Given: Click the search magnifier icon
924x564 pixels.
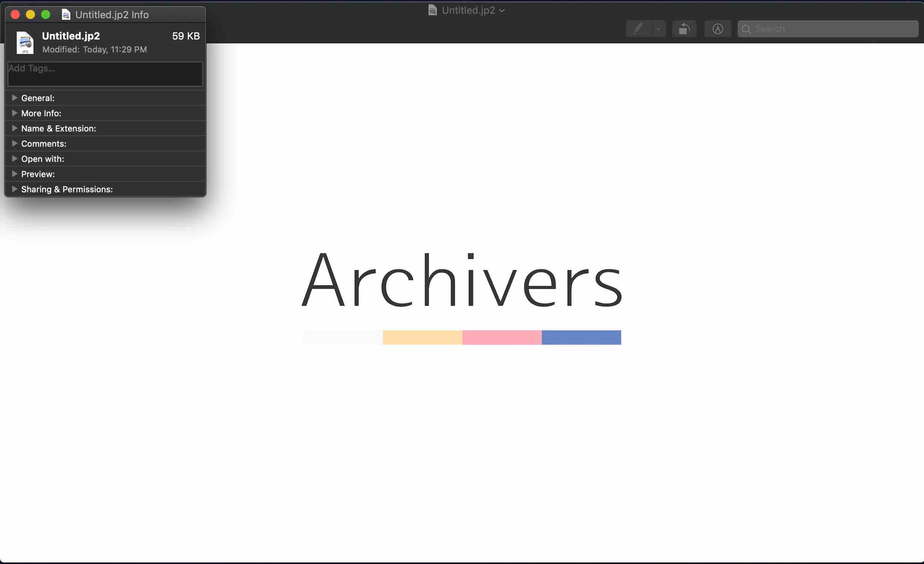Looking at the screenshot, I should [746, 29].
